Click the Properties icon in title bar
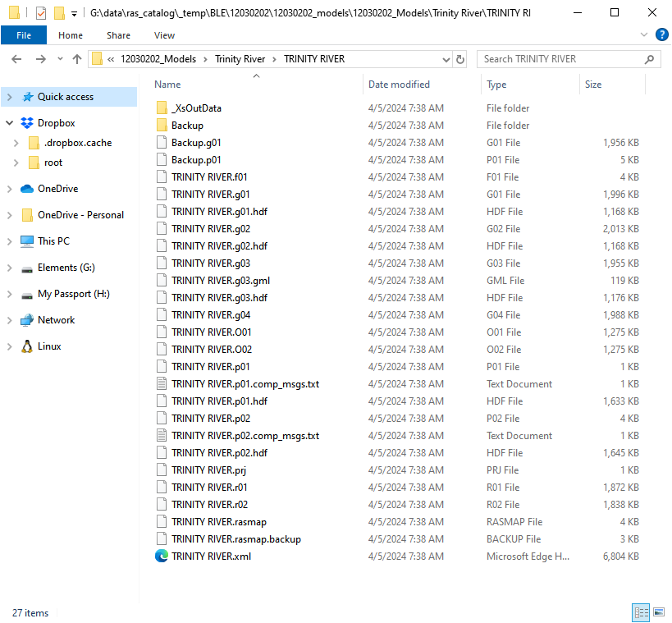This screenshot has height=623, width=672. [x=40, y=13]
